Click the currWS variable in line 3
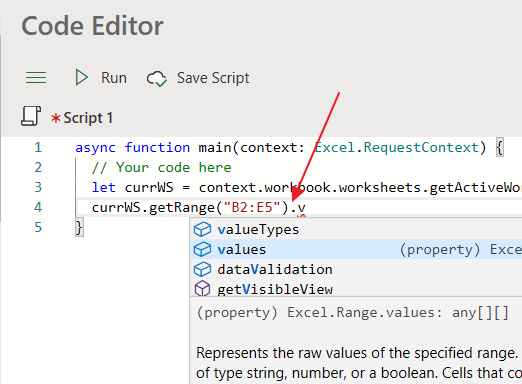This screenshot has width=522, height=384. pyautogui.click(x=149, y=188)
